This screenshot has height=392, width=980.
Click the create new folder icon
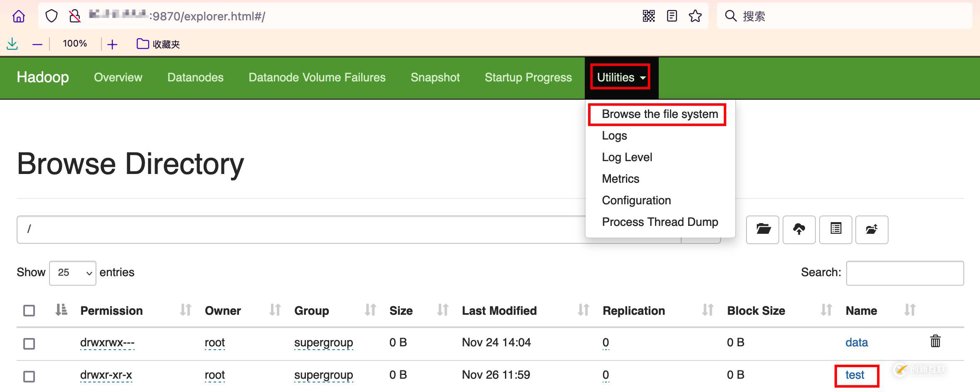[x=762, y=229]
